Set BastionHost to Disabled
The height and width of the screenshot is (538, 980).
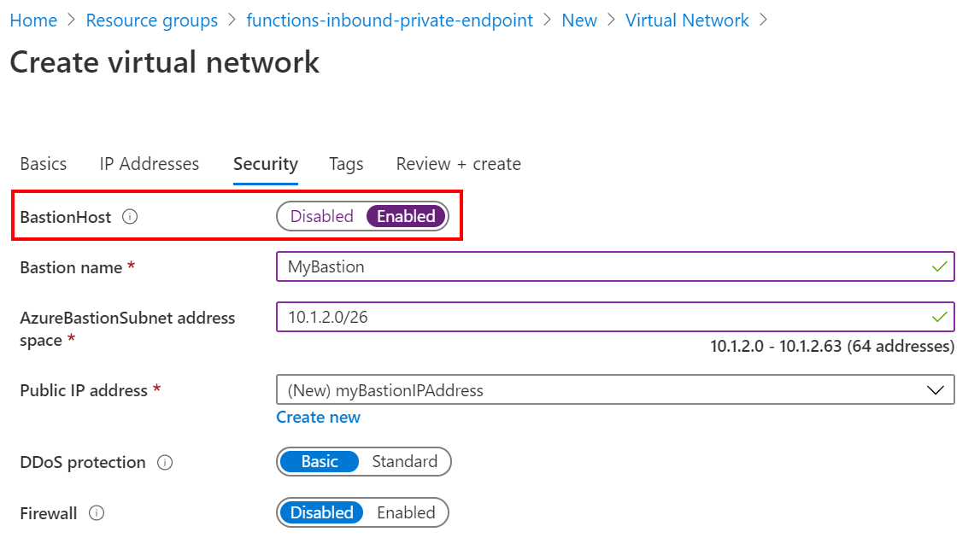[x=321, y=217]
